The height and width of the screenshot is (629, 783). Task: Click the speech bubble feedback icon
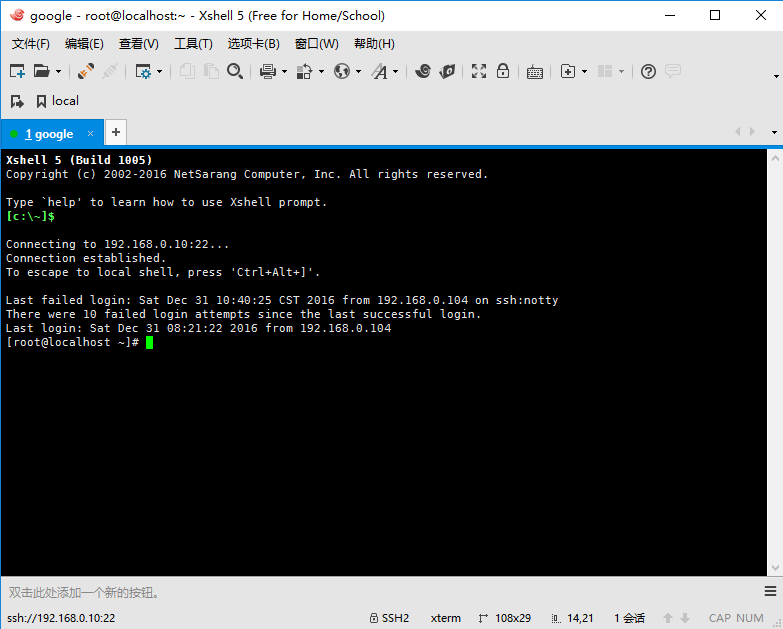(673, 71)
